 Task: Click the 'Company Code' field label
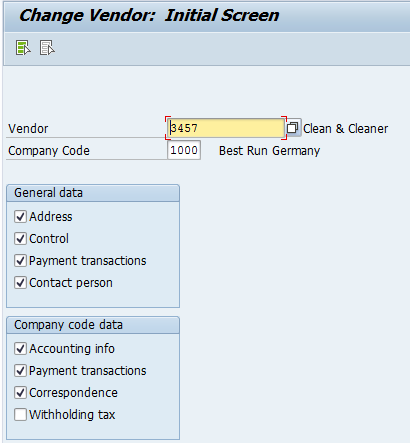click(49, 151)
